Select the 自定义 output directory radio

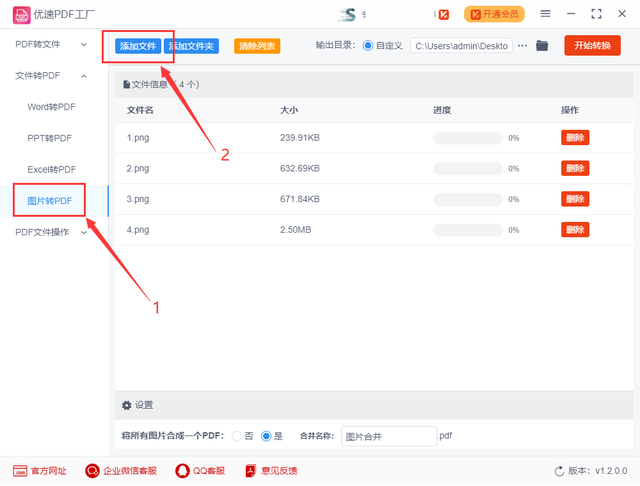tap(368, 46)
